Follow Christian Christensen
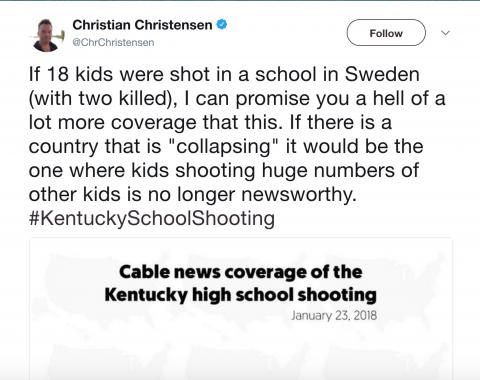 pos(386,33)
